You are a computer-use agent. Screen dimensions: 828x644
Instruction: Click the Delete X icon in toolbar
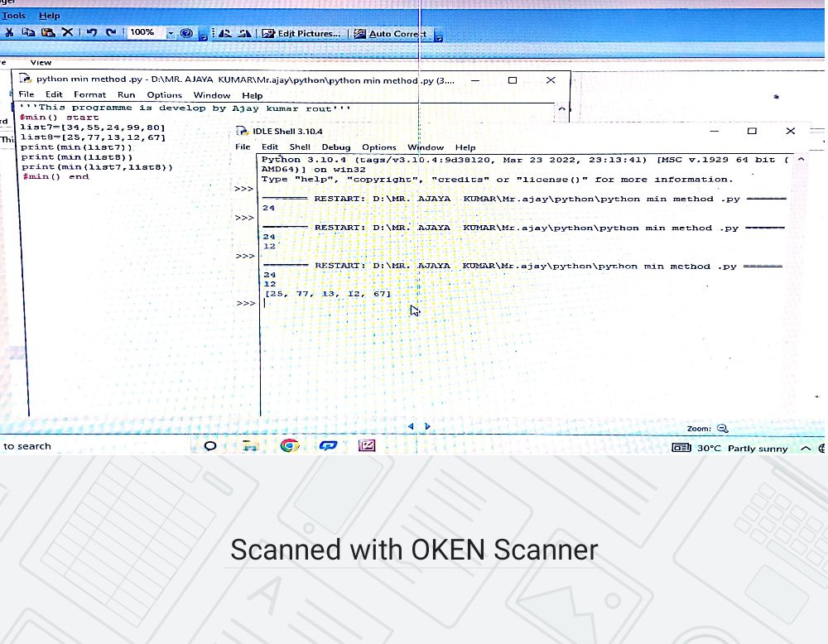click(x=67, y=33)
